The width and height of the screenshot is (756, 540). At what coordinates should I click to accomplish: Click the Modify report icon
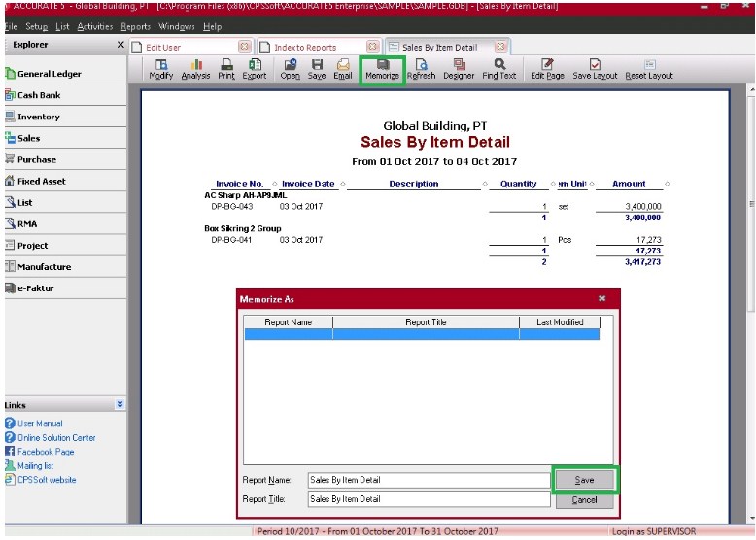coord(160,69)
